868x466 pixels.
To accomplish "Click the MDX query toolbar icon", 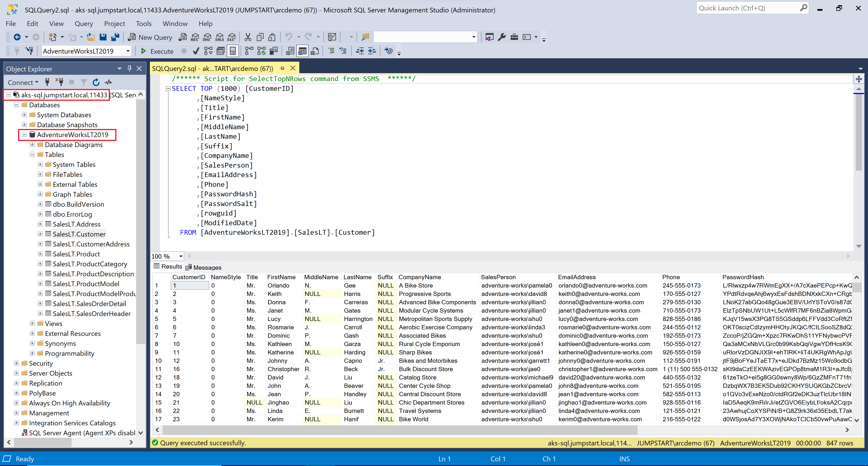I will 195,37.
